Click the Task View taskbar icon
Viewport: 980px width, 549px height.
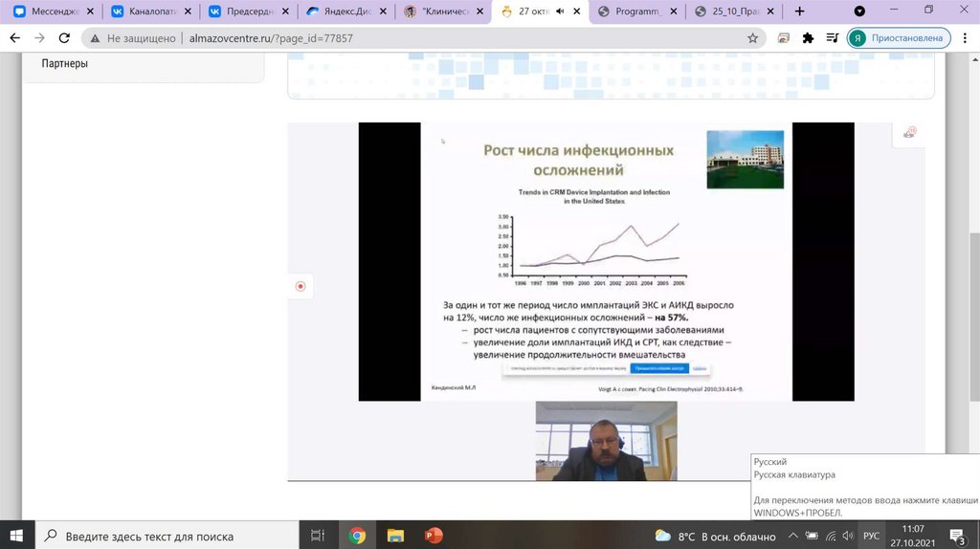click(319, 536)
